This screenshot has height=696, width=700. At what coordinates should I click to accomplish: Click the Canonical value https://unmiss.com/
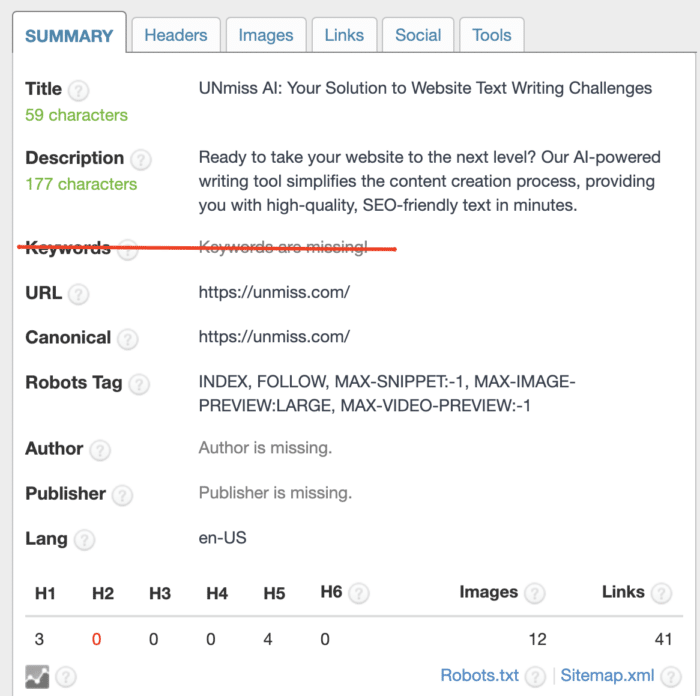click(x=274, y=337)
